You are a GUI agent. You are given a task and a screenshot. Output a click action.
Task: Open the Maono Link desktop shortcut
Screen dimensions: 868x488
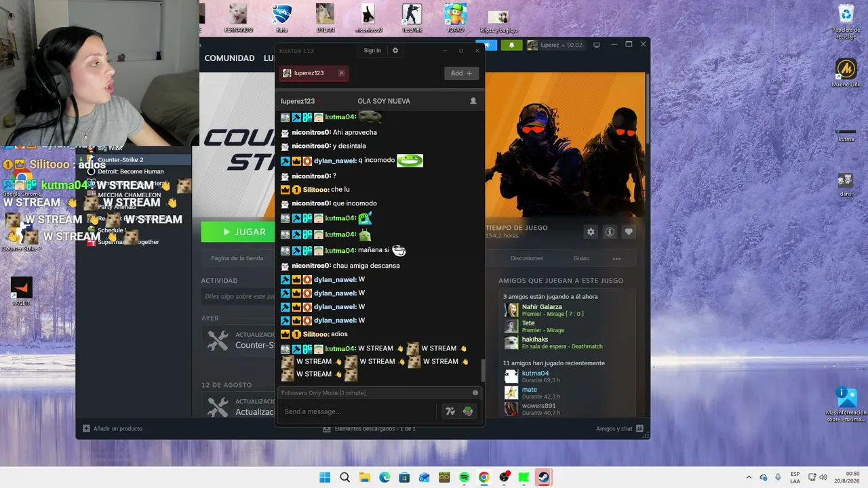point(846,73)
